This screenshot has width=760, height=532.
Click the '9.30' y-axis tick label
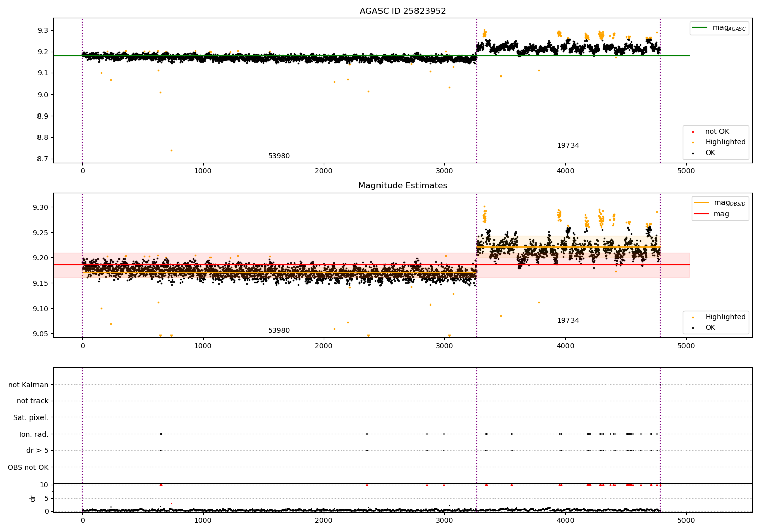[41, 207]
